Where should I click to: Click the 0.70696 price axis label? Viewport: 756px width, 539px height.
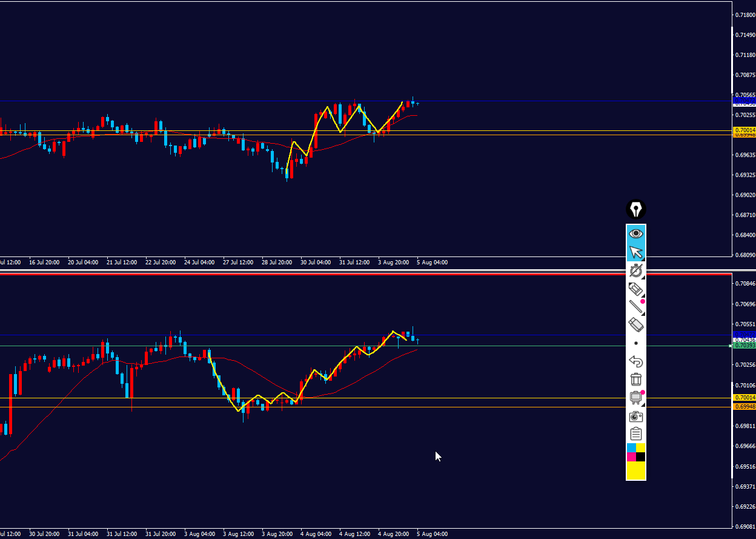pos(745,304)
